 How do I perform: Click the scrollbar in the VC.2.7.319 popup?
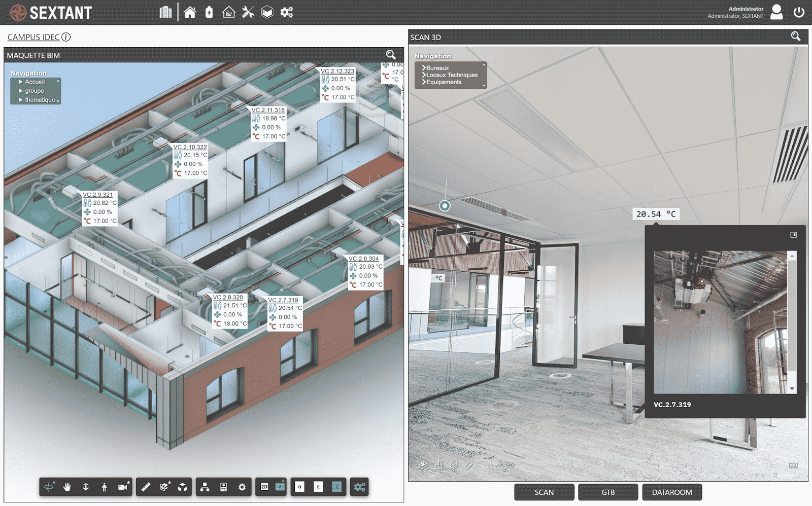click(x=792, y=322)
